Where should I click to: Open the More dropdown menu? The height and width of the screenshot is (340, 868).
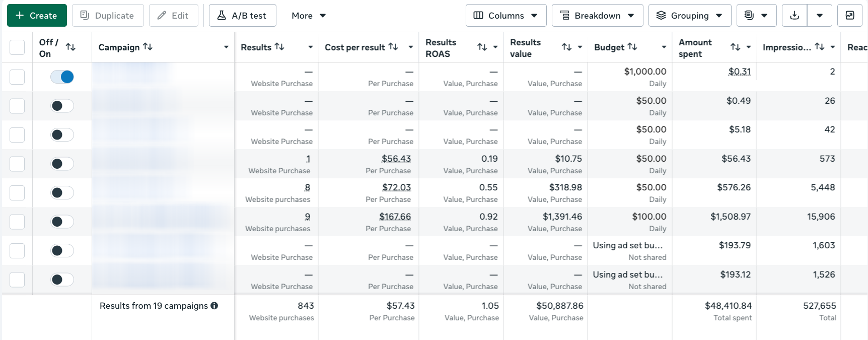tap(309, 16)
